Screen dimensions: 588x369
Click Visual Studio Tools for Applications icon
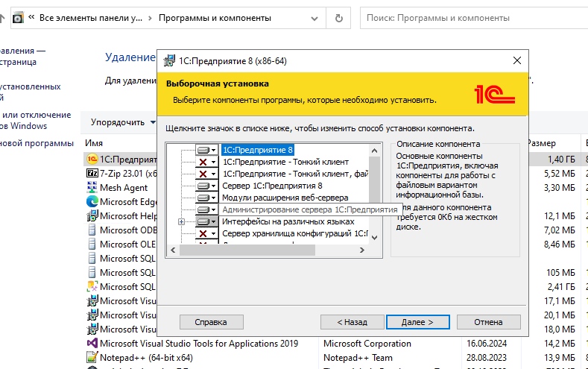92,343
